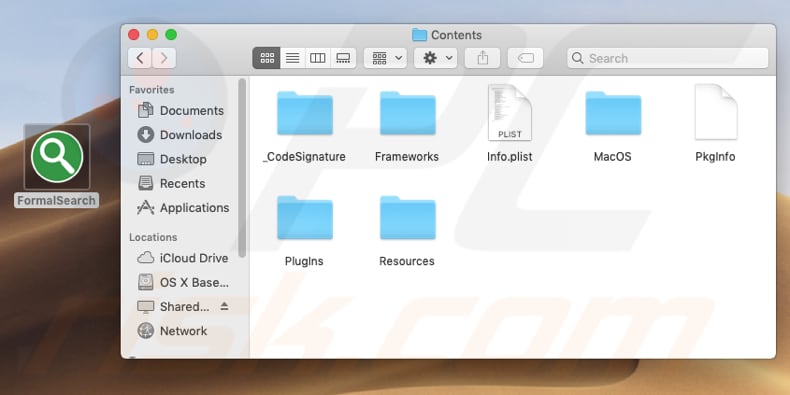Open Network in the sidebar
Viewport: 790px width, 395px height.
[x=173, y=331]
